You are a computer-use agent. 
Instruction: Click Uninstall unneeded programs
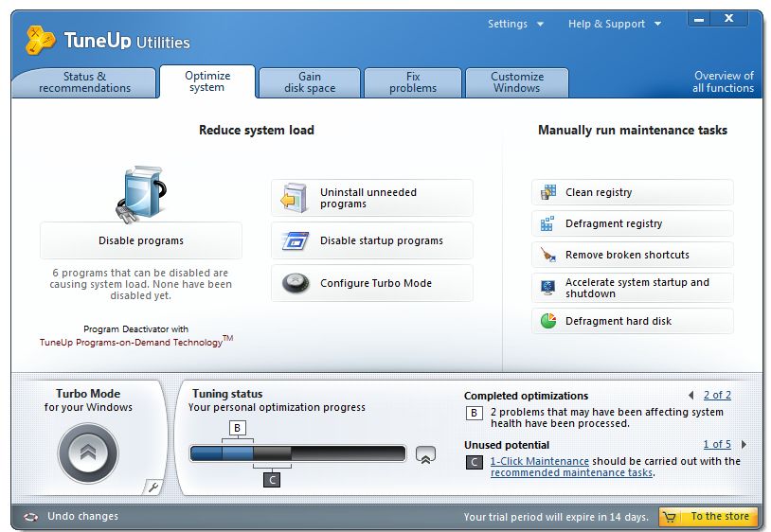click(x=372, y=198)
